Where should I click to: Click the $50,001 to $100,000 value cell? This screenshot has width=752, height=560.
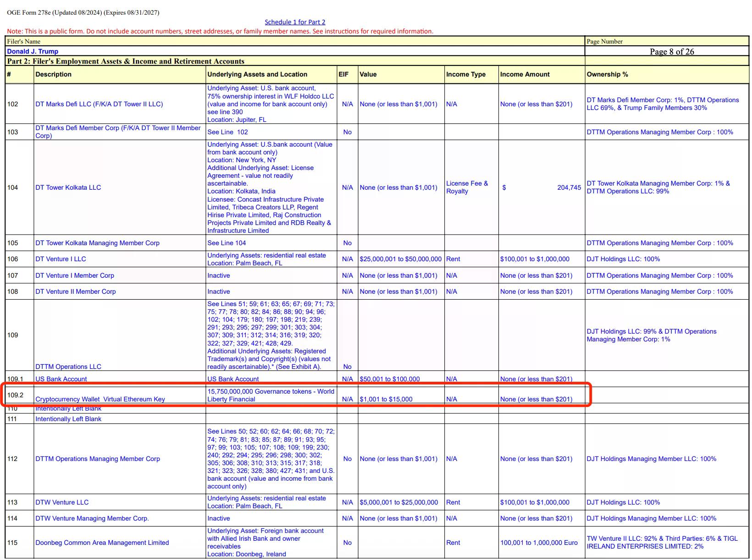[389, 379]
